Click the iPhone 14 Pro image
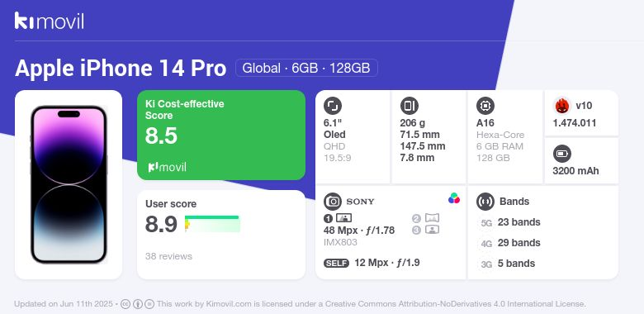Image resolution: width=644 pixels, height=314 pixels. coord(69,184)
